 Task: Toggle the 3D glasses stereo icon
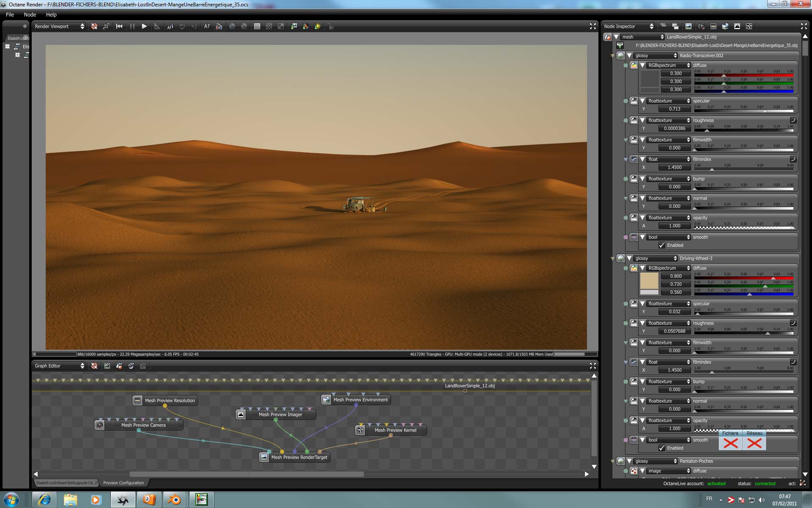click(219, 26)
